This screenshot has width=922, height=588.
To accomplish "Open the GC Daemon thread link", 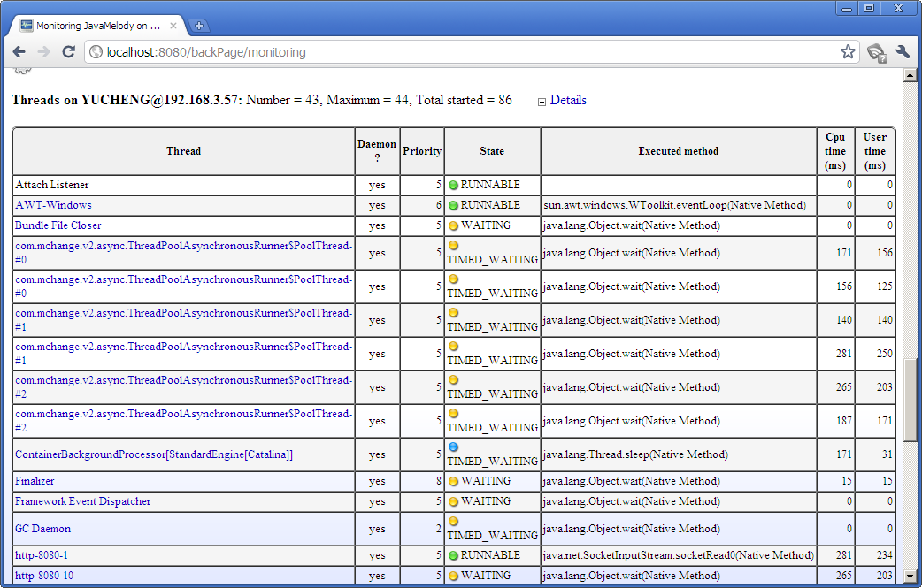I will point(43,529).
